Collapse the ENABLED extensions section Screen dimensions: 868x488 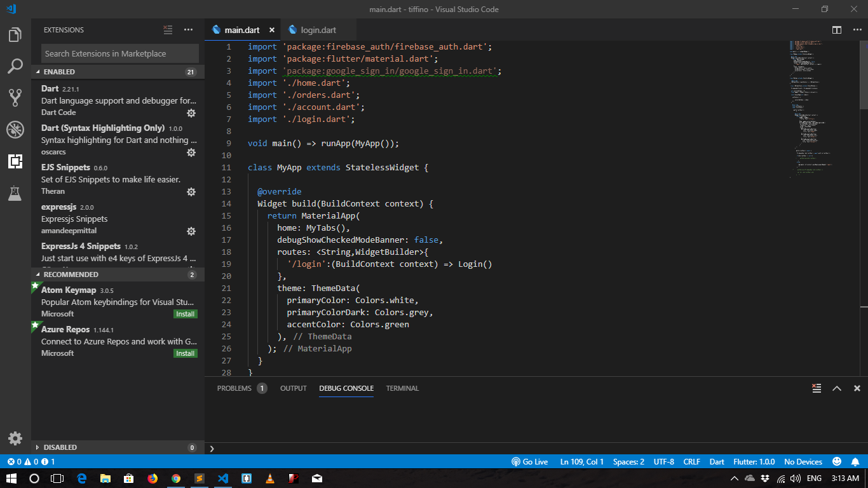[x=58, y=72]
